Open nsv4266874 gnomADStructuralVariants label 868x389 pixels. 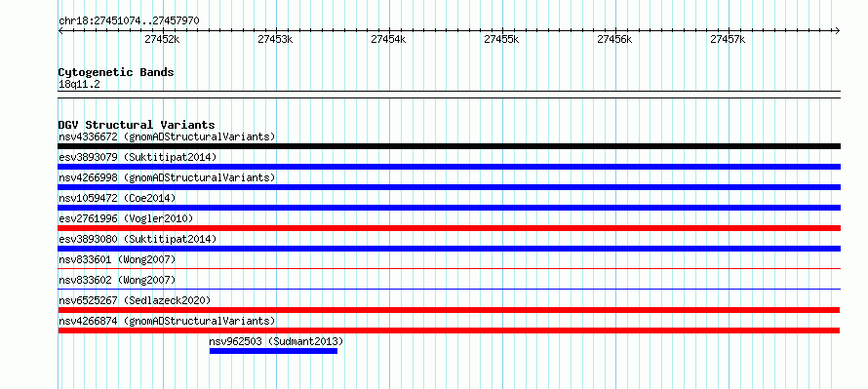coord(167,321)
